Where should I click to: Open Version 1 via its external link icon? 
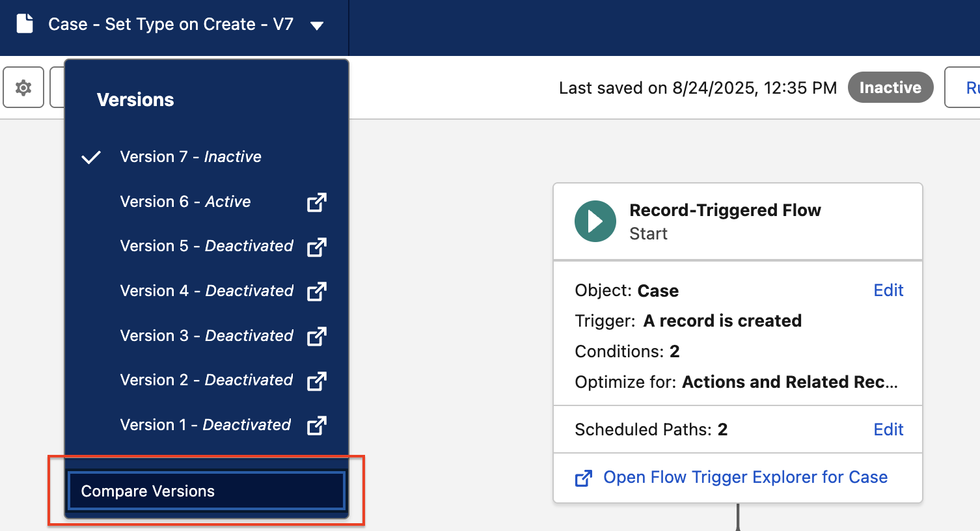coord(317,426)
